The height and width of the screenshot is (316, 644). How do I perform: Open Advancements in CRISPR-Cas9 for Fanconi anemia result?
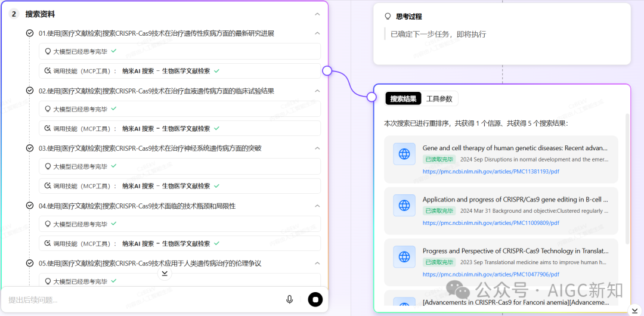[515, 302]
